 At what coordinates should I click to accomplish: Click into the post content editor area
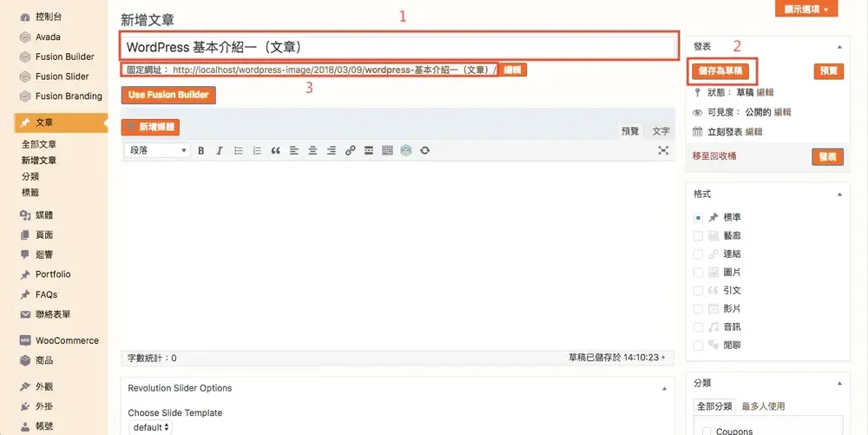[x=398, y=254]
